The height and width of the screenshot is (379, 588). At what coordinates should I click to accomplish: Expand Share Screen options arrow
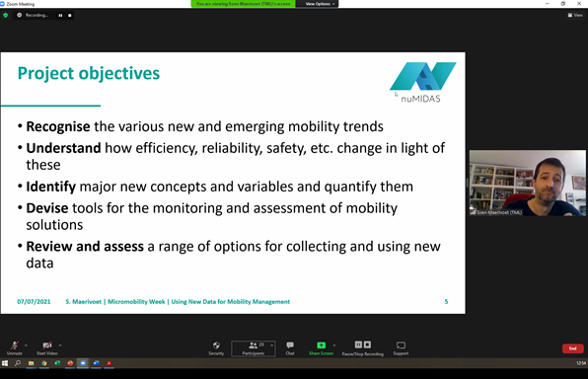[334, 345]
